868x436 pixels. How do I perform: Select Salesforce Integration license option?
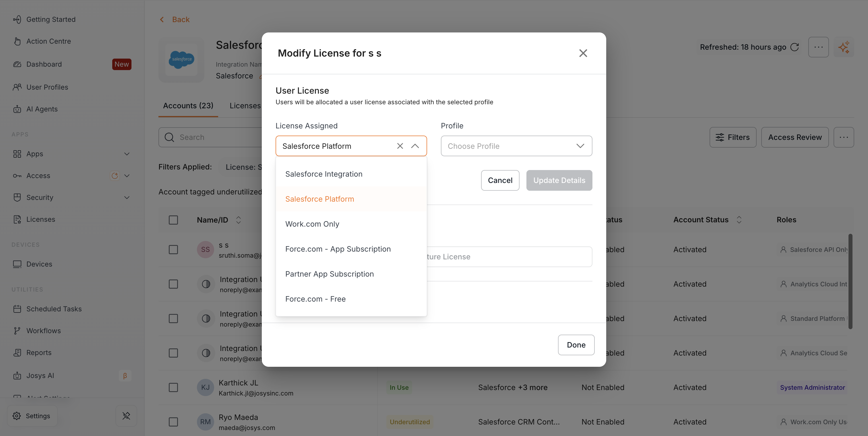(351, 174)
